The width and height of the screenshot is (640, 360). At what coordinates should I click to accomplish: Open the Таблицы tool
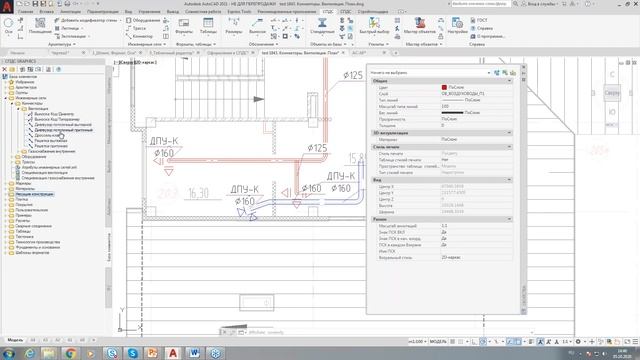coord(208,26)
